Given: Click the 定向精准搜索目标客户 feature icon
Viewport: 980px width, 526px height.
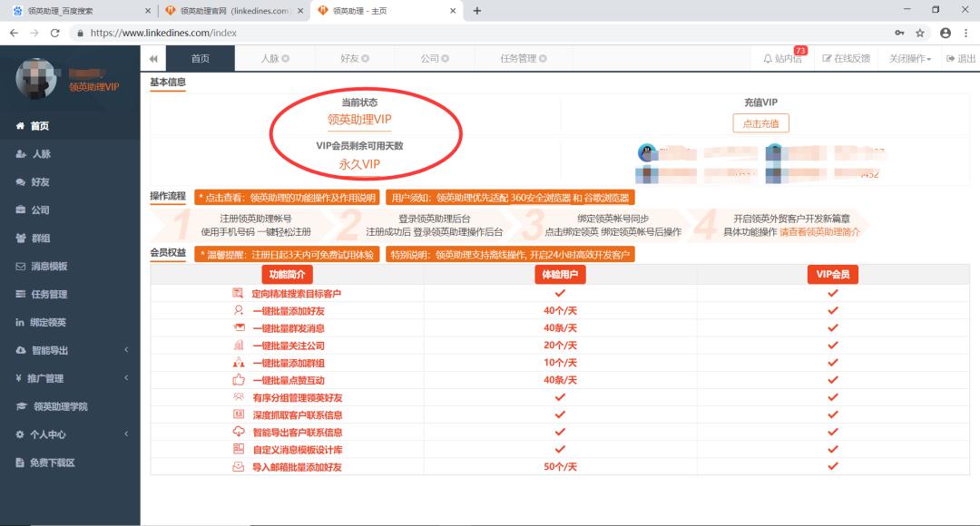Looking at the screenshot, I should pyautogui.click(x=238, y=293).
